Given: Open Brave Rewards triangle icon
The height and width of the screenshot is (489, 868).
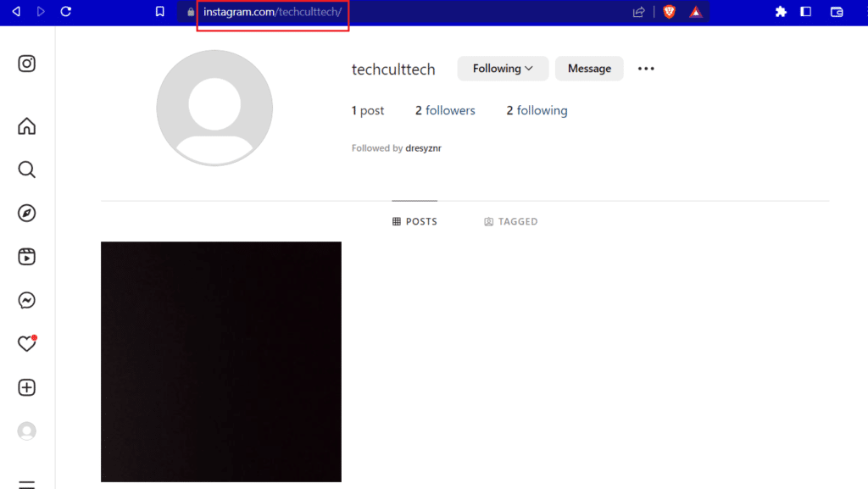Looking at the screenshot, I should coord(696,12).
